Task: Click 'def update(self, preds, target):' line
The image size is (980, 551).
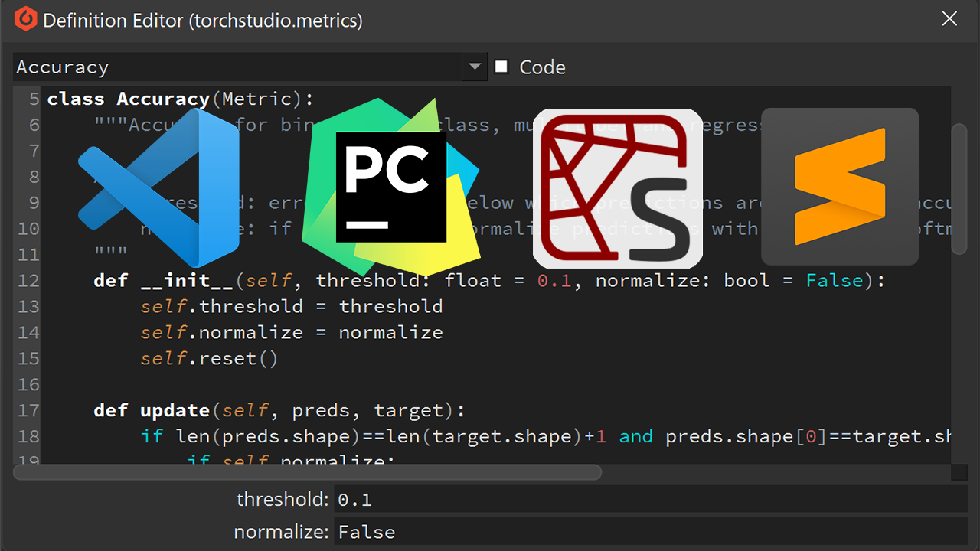Action: [279, 410]
